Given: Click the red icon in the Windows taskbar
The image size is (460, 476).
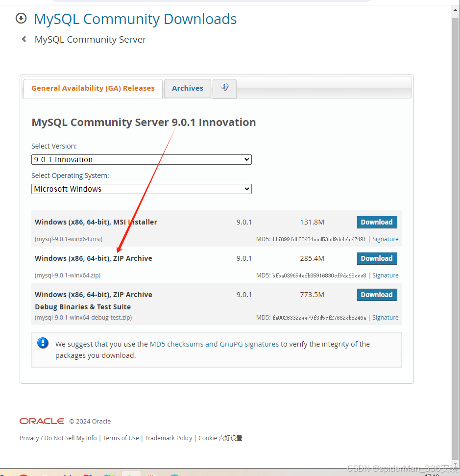Looking at the screenshot, I should [23, 474].
